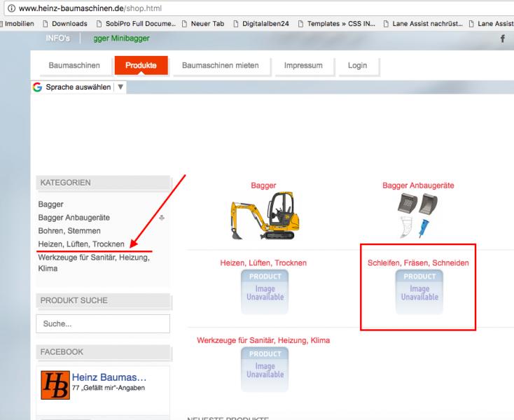The image size is (514, 420).
Task: Select the Produkte tab
Action: click(x=141, y=66)
